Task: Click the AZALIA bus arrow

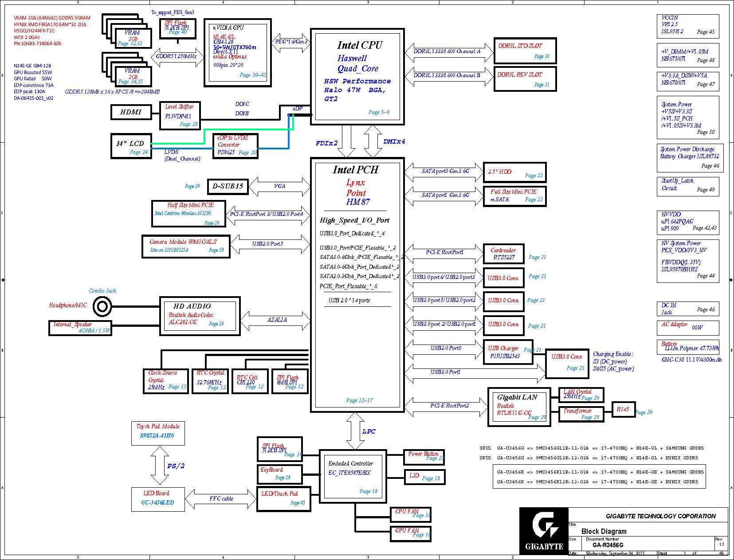Action: (x=277, y=320)
